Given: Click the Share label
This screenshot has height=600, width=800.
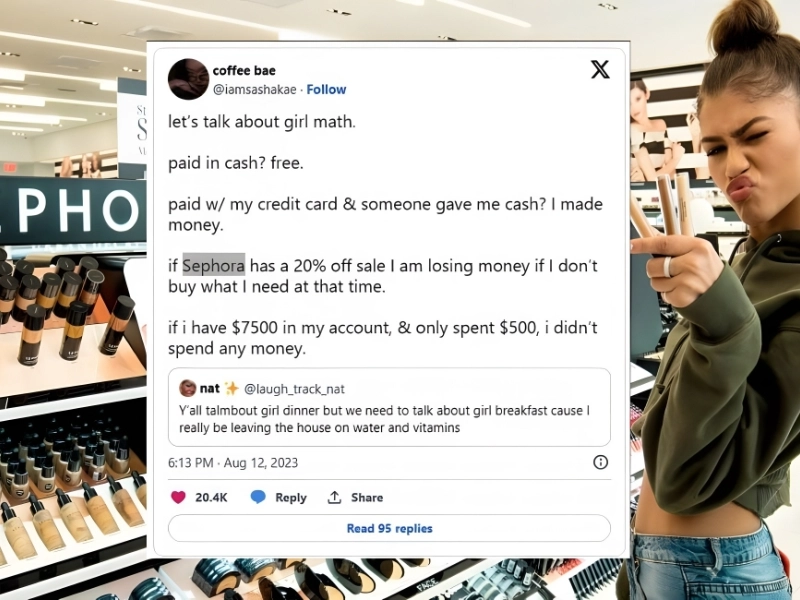Looking at the screenshot, I should tap(367, 497).
